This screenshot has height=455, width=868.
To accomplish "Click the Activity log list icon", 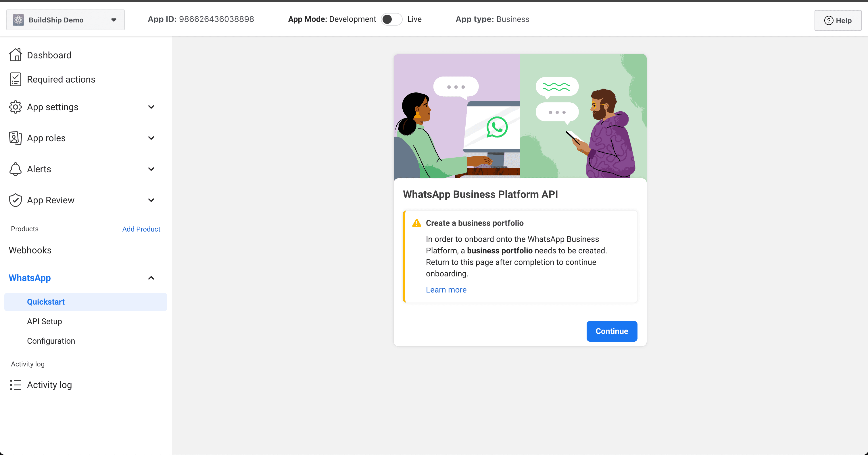I will (16, 385).
